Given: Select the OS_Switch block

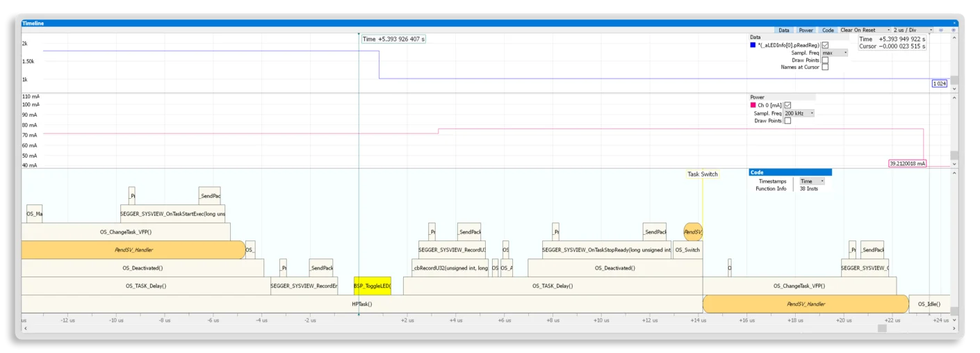Looking at the screenshot, I should coord(687,250).
